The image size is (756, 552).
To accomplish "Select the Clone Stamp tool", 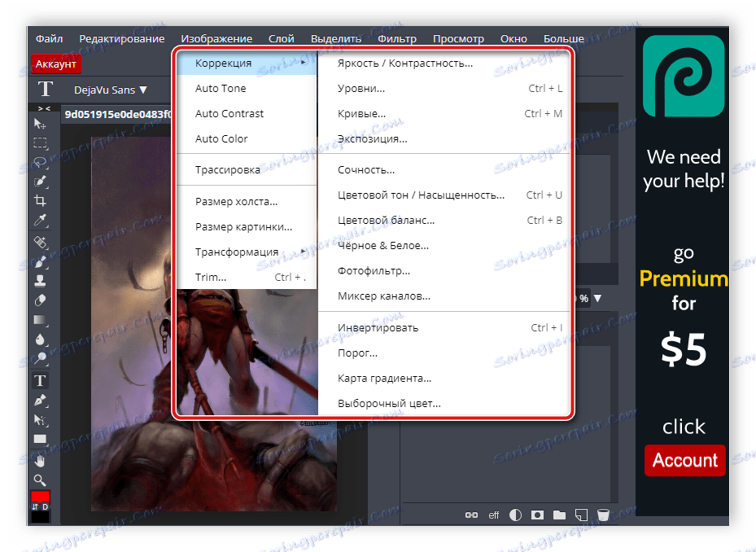I will 40,280.
